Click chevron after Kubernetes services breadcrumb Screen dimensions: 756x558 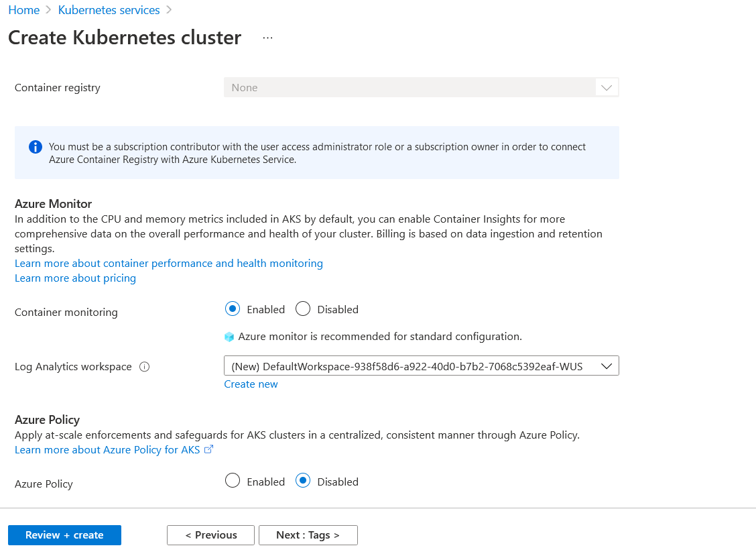[x=169, y=9]
